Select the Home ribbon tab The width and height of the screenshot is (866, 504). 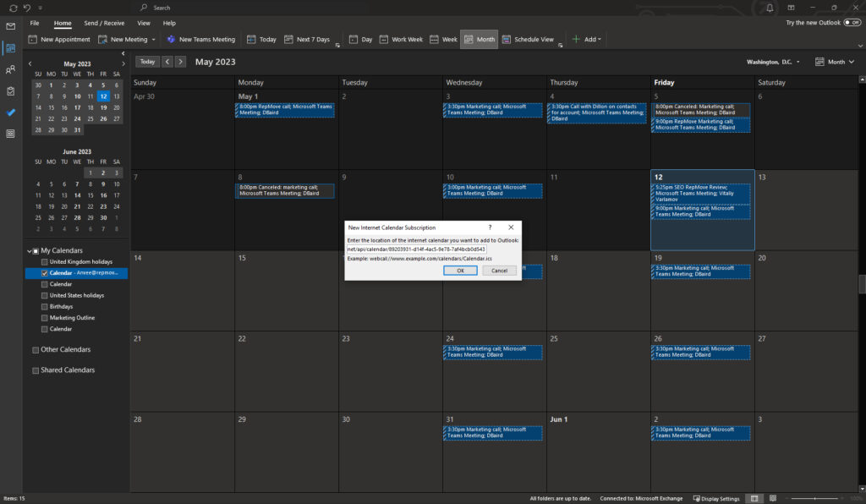pyautogui.click(x=63, y=23)
